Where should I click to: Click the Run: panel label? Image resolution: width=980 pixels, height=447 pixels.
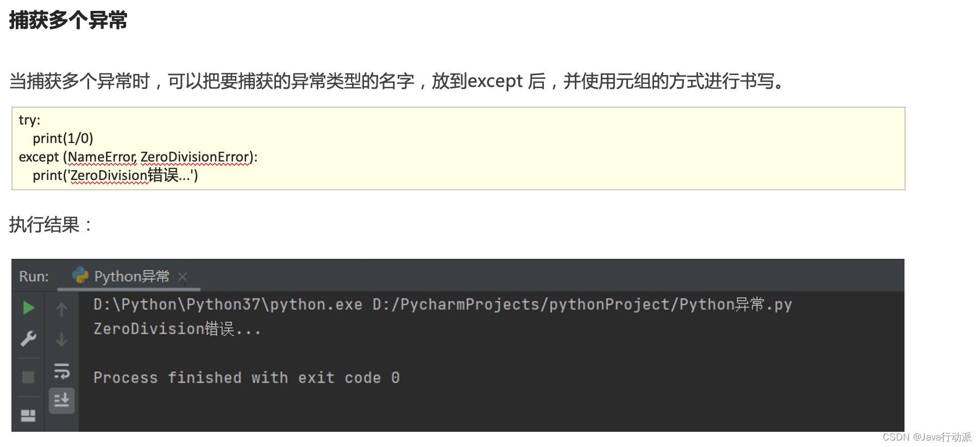pos(34,276)
